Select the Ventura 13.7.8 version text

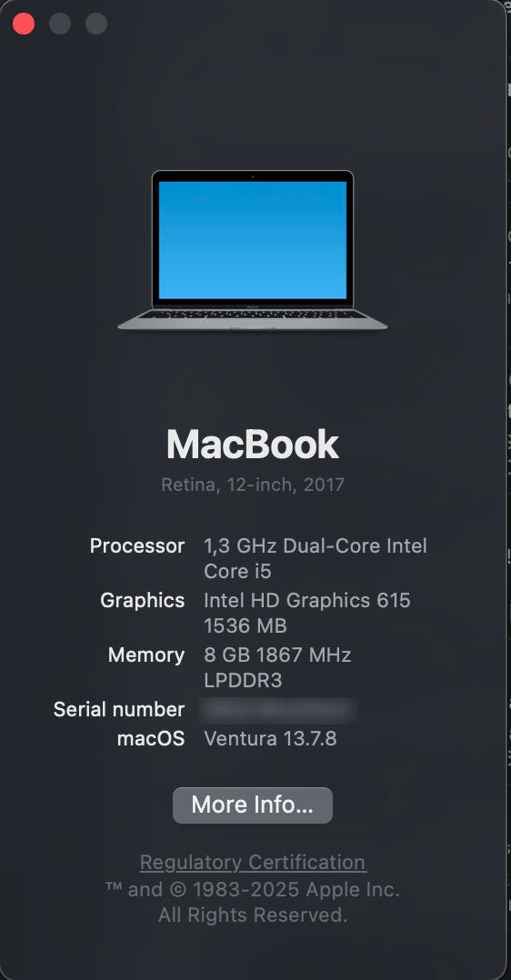[x=270, y=739]
